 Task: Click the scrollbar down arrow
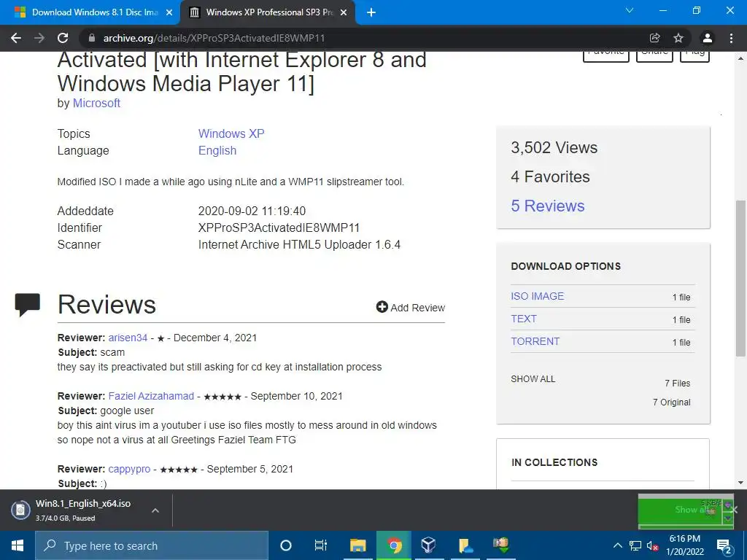coord(740,483)
